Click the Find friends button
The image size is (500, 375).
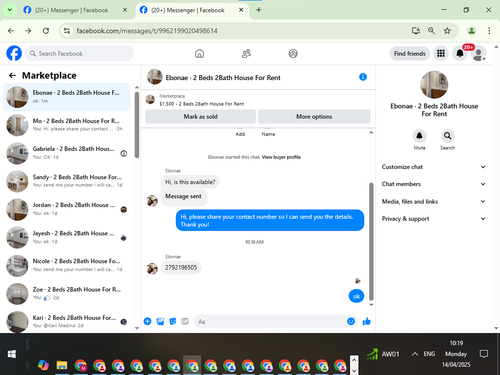(410, 53)
